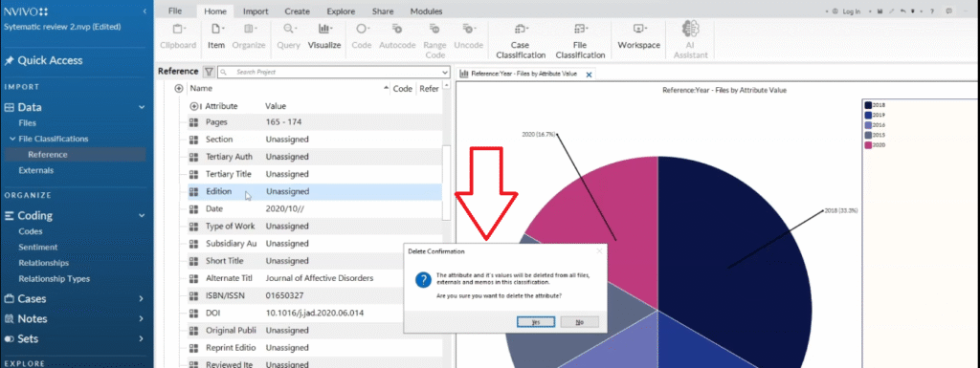Image resolution: width=980 pixels, height=368 pixels.
Task: Select Files in the navigation pane
Action: click(28, 123)
